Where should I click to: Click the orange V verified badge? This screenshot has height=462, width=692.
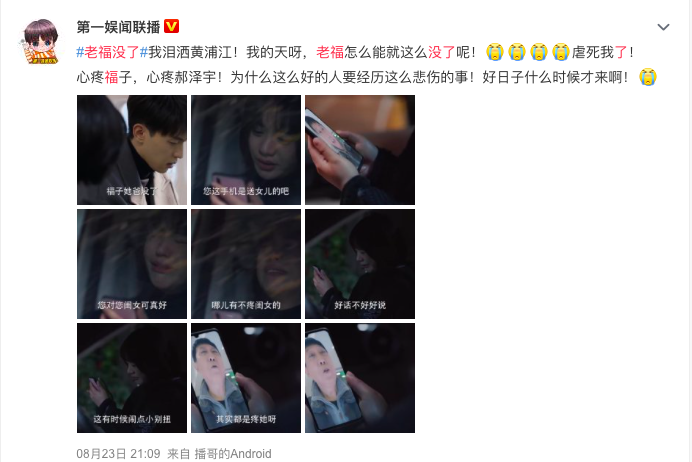(171, 26)
